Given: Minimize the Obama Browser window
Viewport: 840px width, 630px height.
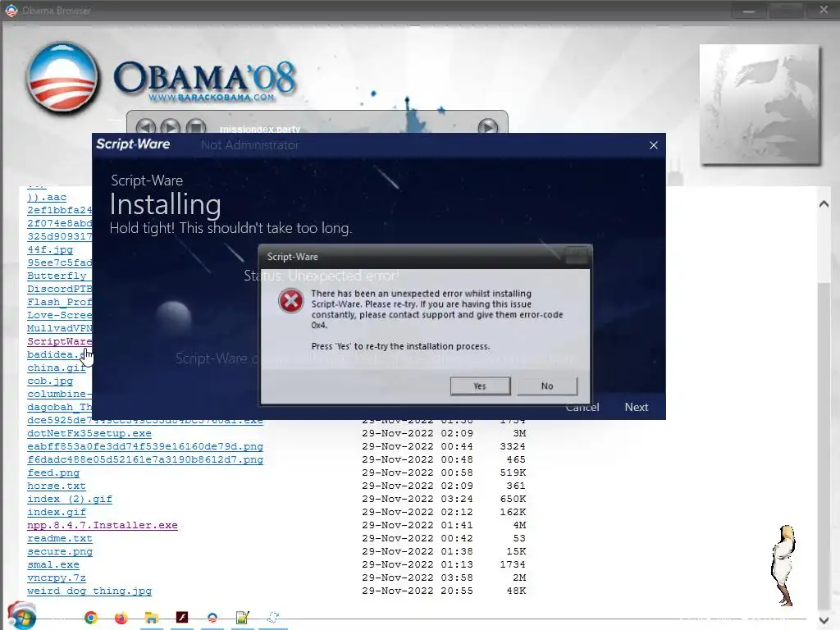Looking at the screenshot, I should (749, 11).
